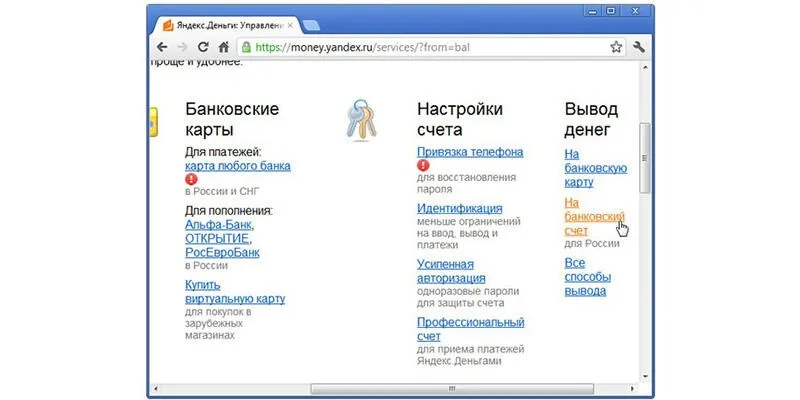Image resolution: width=800 pixels, height=400 pixels.
Task: Go back with the browser back arrow
Action: click(x=162, y=47)
